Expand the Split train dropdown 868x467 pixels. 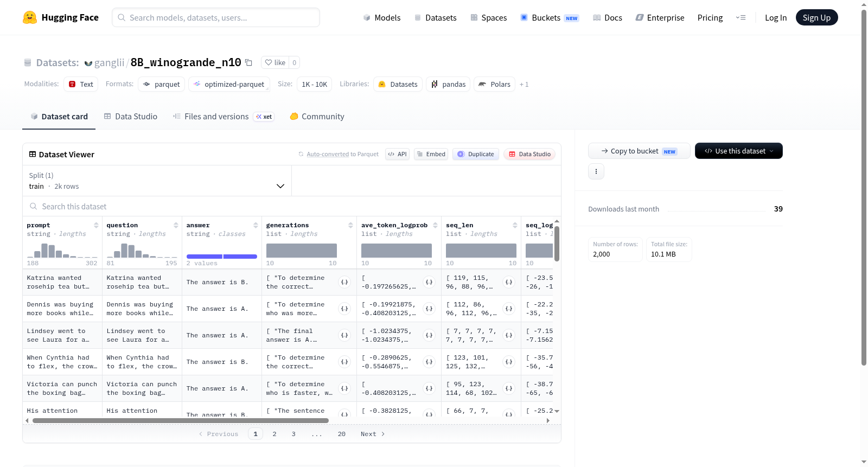click(157, 181)
